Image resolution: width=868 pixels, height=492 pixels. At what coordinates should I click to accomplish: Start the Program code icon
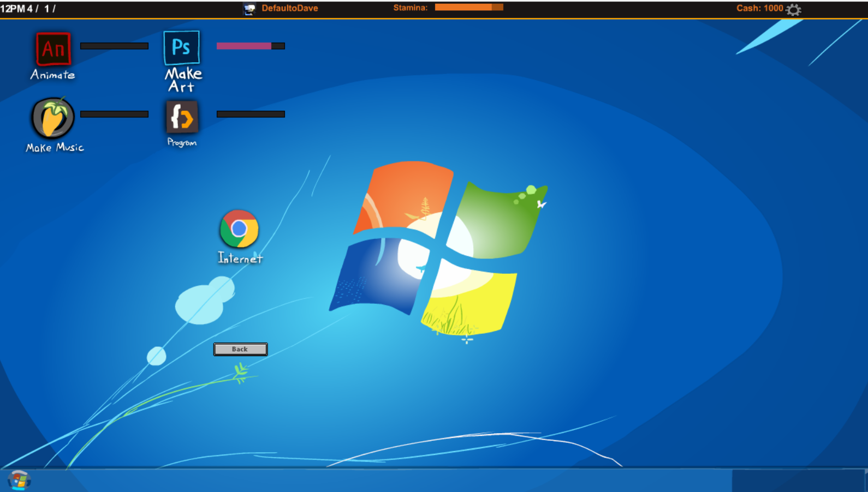182,117
